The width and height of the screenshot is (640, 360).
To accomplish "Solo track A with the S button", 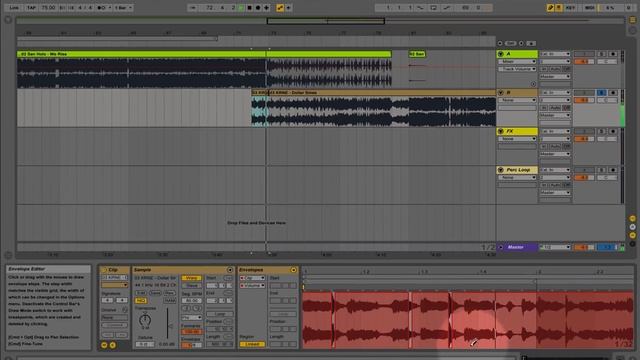I will point(601,54).
